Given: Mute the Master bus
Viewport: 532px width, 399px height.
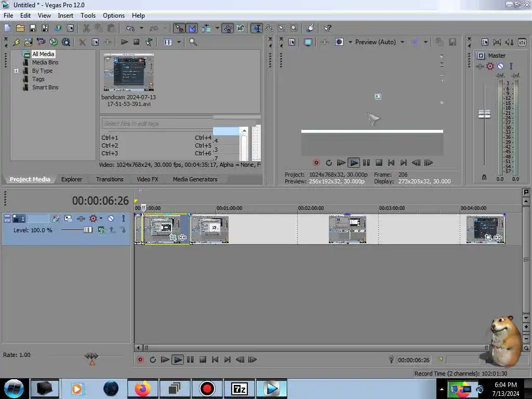Looking at the screenshot, I should (500, 66).
